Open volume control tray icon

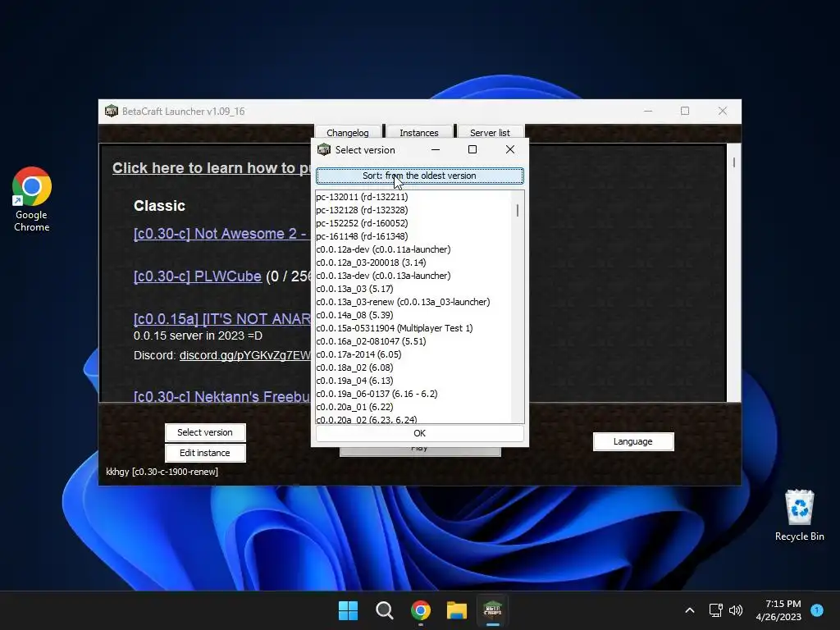coord(736,610)
